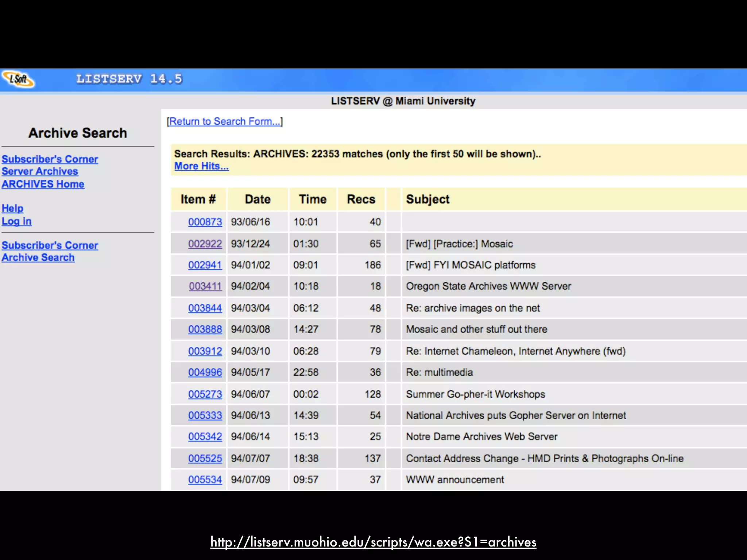The image size is (747, 560).
Task: Click 'LISTSERV @ Miami University' heading
Action: point(403,101)
